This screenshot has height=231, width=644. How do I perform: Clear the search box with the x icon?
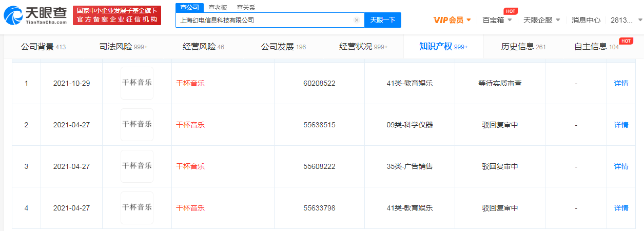(x=357, y=20)
